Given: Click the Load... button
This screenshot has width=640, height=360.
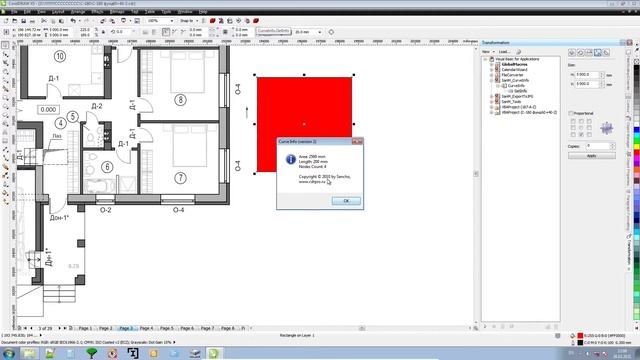Looking at the screenshot, I should click(x=504, y=52).
